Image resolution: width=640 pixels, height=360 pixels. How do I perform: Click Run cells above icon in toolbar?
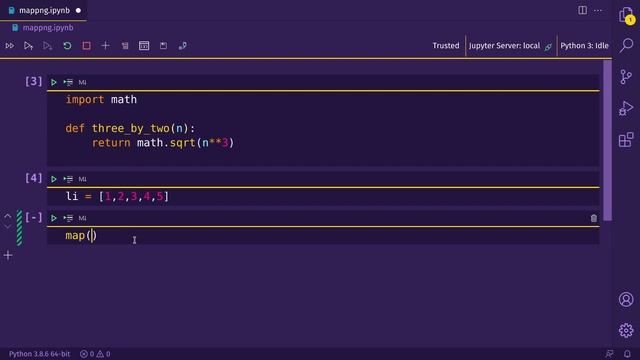(28, 46)
